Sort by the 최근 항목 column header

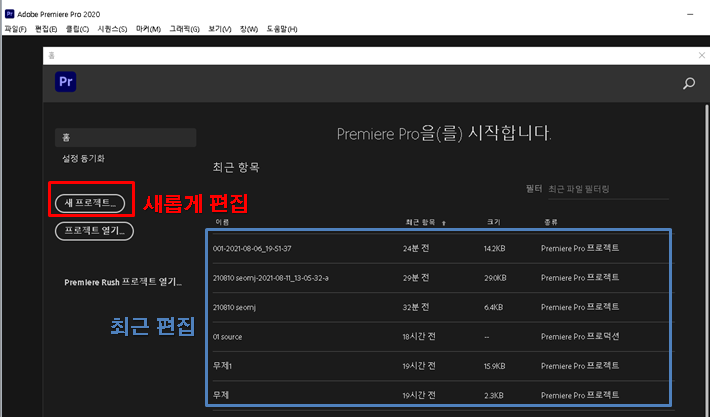(420, 222)
